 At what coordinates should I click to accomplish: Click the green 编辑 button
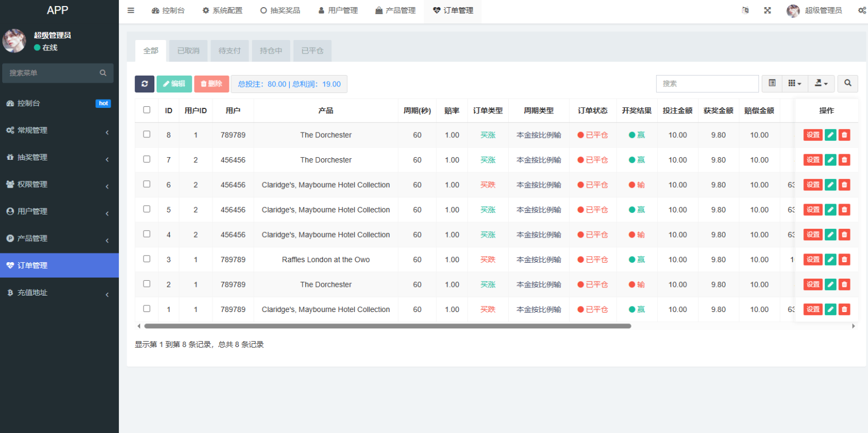click(174, 84)
